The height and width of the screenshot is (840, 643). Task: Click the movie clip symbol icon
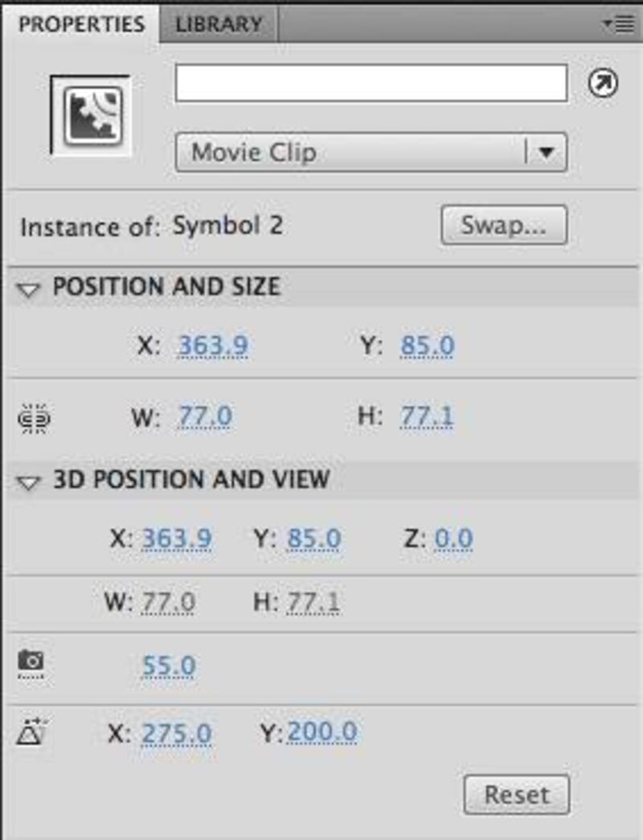(90, 115)
